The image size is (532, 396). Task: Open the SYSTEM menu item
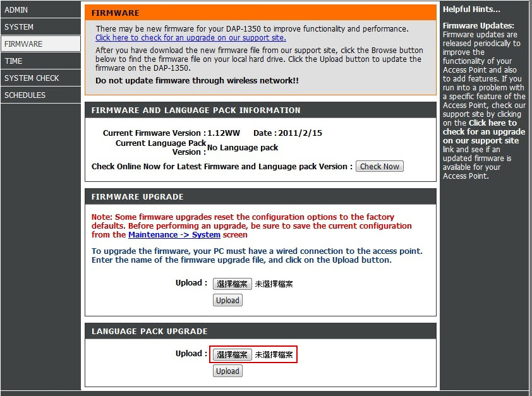point(40,27)
